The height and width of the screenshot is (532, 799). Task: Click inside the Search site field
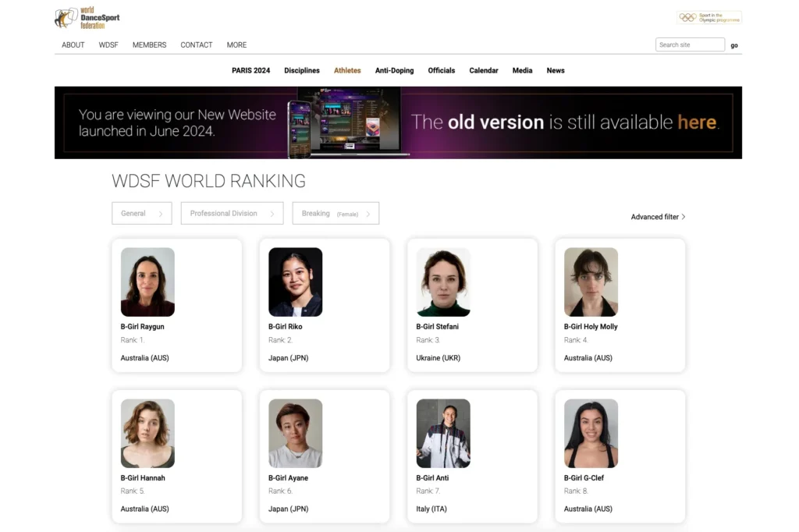(689, 44)
